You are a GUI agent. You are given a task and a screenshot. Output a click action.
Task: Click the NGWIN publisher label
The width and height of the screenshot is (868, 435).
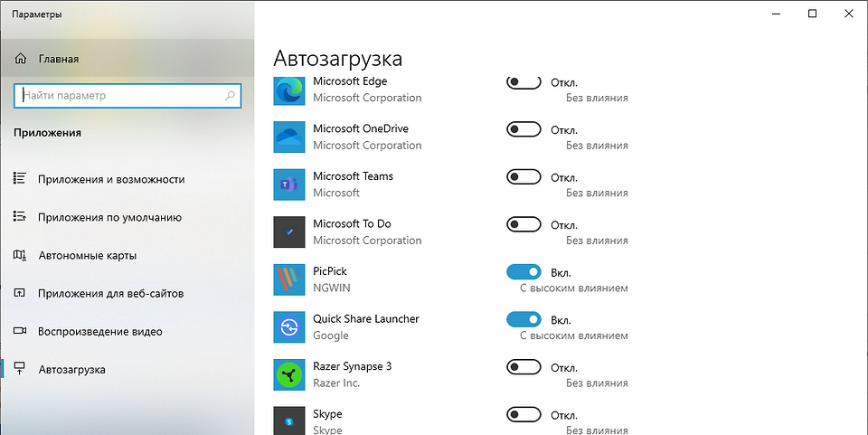pos(332,288)
